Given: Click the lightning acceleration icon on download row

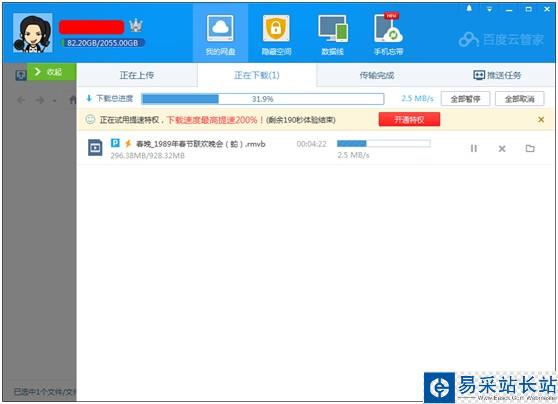Looking at the screenshot, I should click(x=128, y=143).
